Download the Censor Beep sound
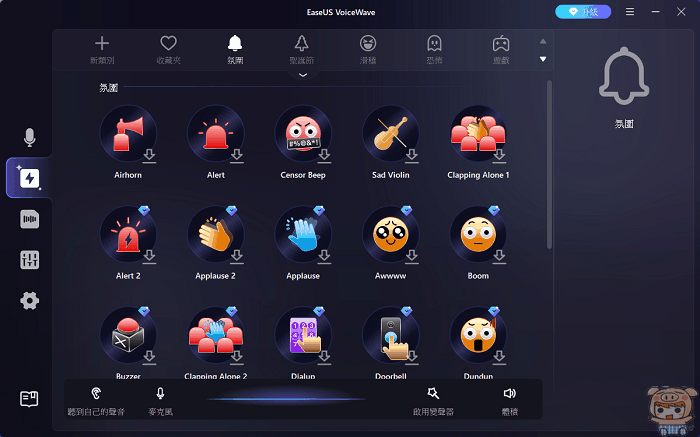The image size is (700, 437). 325,156
